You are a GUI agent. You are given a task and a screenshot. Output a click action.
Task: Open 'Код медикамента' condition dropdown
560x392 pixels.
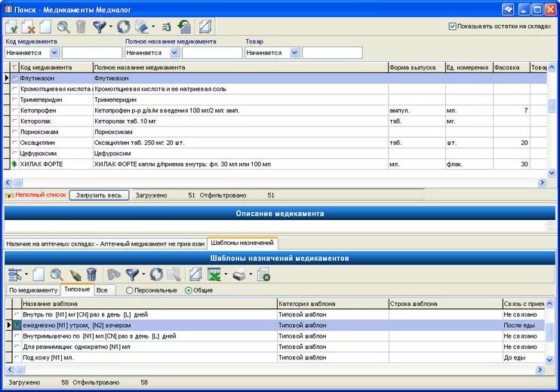(54, 53)
